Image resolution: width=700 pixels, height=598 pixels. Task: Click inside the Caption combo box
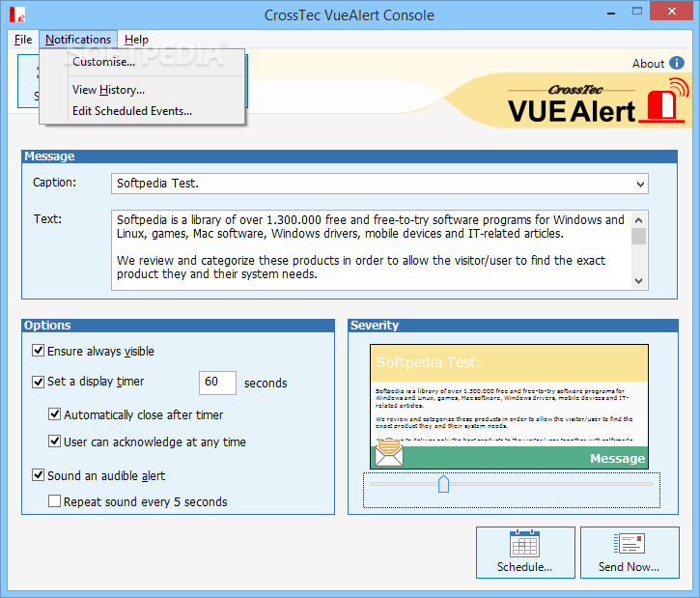click(x=379, y=184)
